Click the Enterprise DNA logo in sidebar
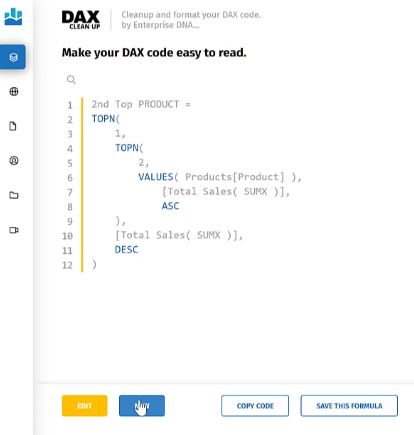Image resolution: width=414 pixels, height=435 pixels. (x=13, y=17)
